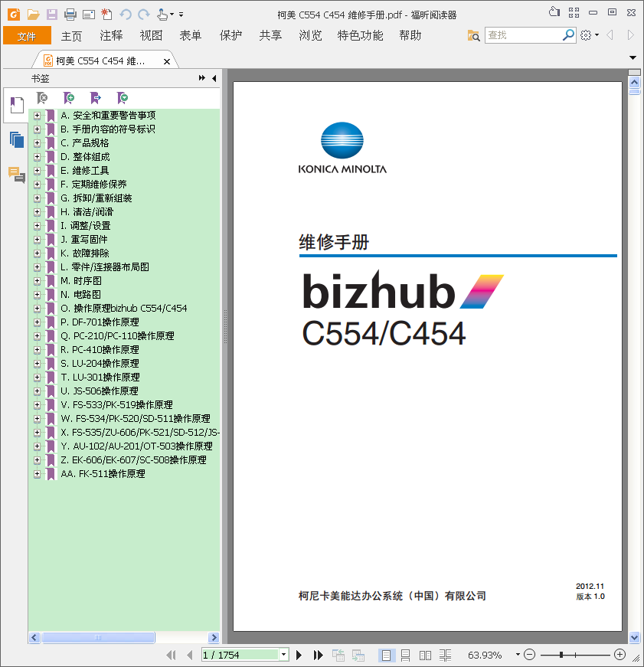This screenshot has width=644, height=667.
Task: Click the bookmark green check icon
Action: [x=122, y=98]
